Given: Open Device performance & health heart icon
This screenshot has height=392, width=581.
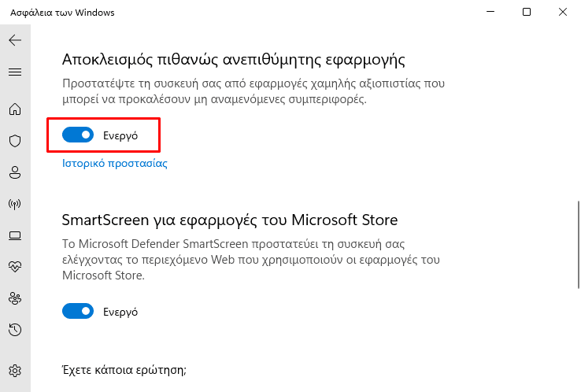Looking at the screenshot, I should click(15, 266).
